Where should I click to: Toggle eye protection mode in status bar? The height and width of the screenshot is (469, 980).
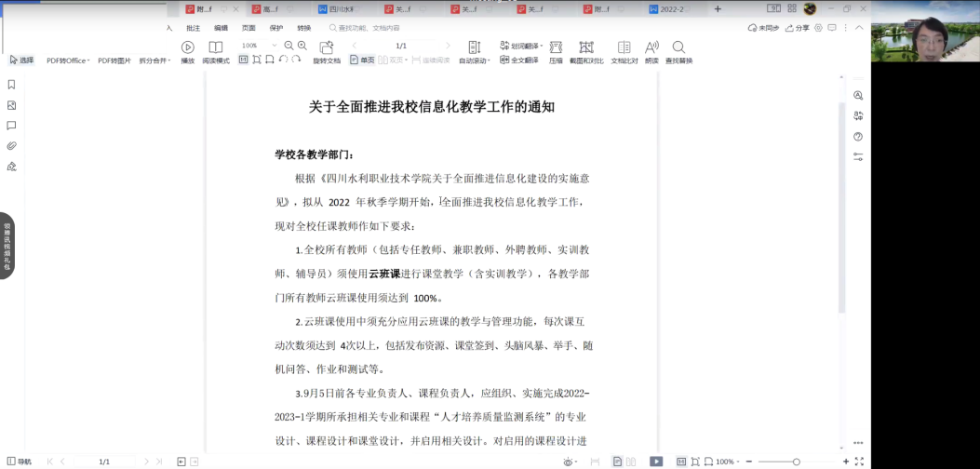[568, 462]
